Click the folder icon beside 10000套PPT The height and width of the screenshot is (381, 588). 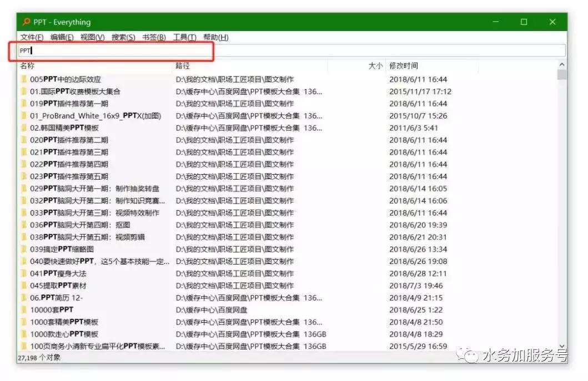click(x=23, y=310)
